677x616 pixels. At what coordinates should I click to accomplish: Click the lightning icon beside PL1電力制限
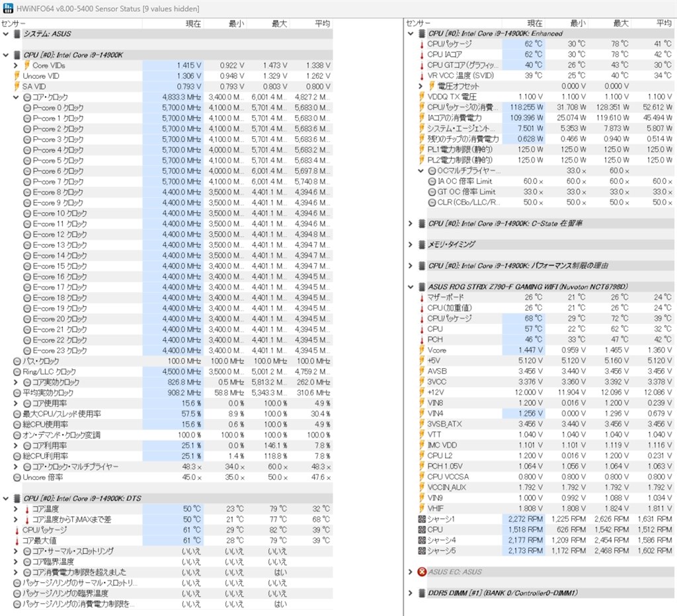pyautogui.click(x=422, y=149)
